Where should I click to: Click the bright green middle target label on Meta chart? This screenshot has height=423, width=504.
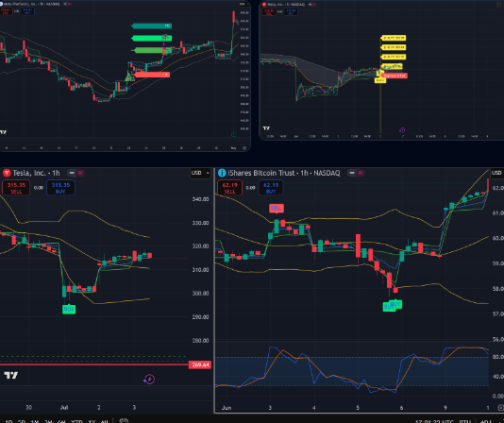tap(152, 39)
